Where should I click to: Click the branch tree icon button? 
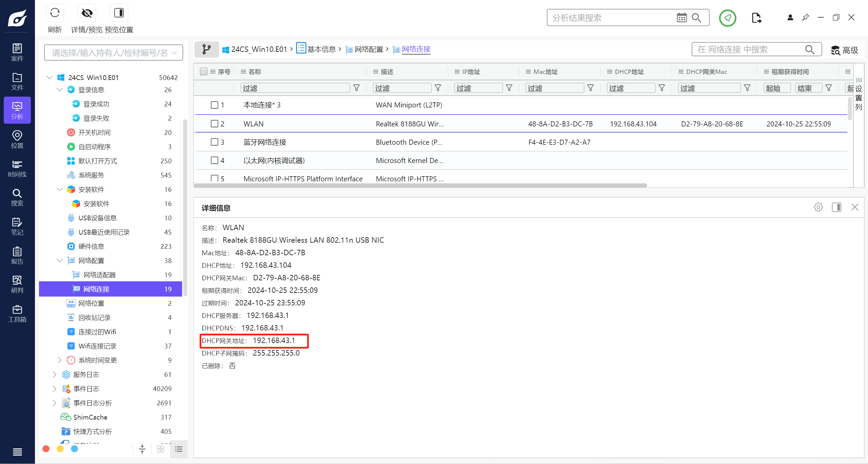(x=206, y=49)
